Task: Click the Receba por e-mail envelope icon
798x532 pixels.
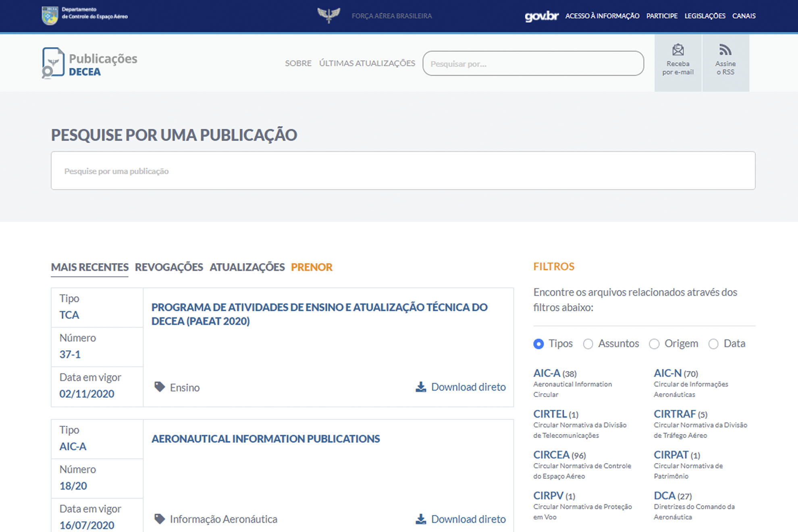Action: coord(678,50)
